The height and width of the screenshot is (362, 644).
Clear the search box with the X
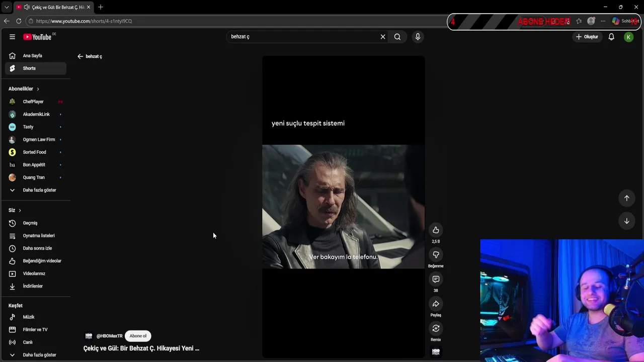click(x=383, y=37)
